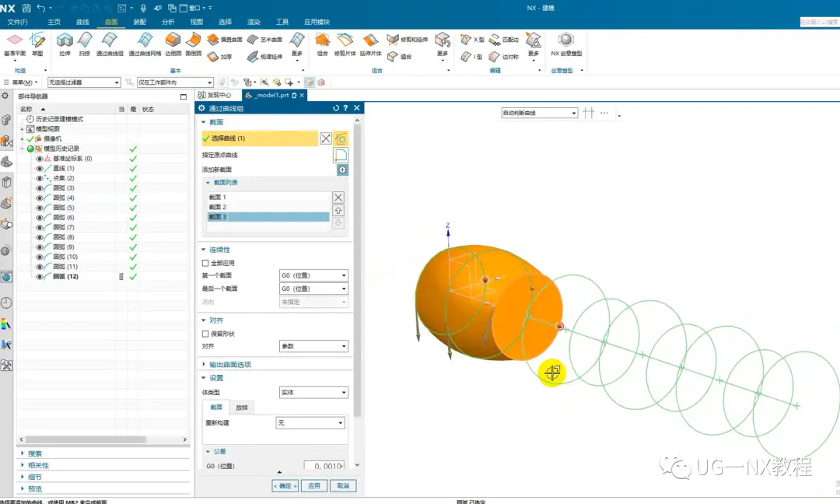Select the 扫掠 (Sweep) tool icon
840x504 pixels.
[85, 40]
